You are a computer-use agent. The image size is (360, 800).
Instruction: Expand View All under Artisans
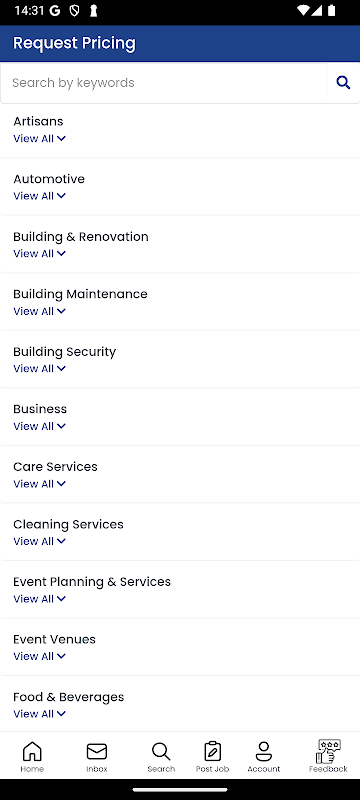pos(39,138)
